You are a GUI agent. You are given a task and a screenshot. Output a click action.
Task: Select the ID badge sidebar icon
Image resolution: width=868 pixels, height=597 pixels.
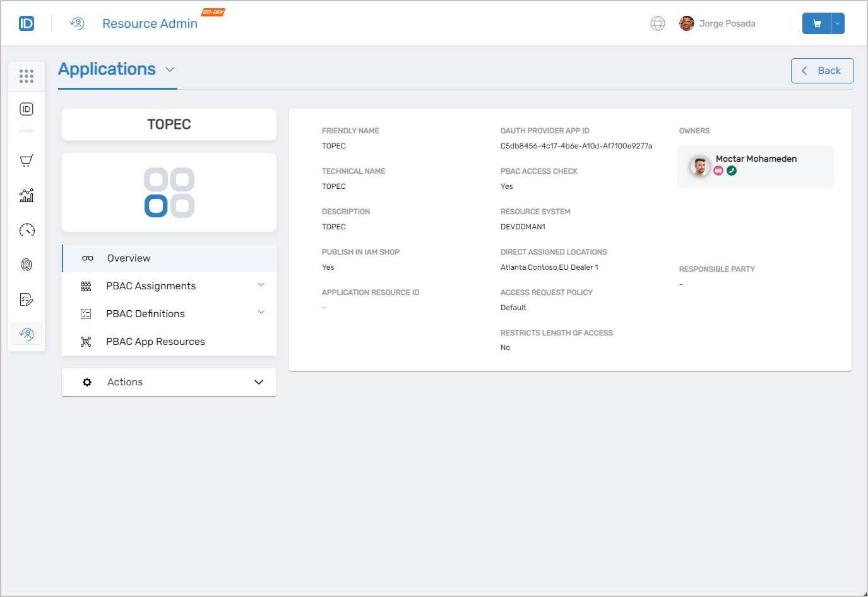[x=27, y=109]
